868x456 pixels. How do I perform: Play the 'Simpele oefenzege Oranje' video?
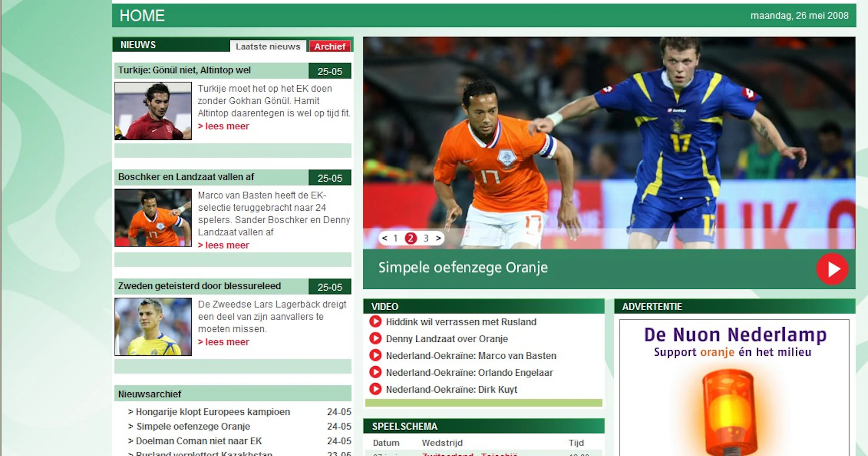(x=832, y=269)
